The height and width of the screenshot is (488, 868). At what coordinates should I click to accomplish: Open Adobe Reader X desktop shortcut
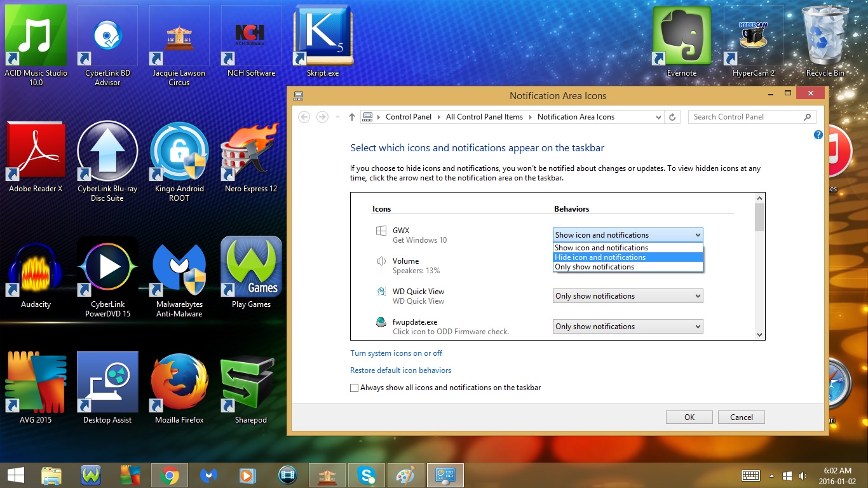coord(36,157)
